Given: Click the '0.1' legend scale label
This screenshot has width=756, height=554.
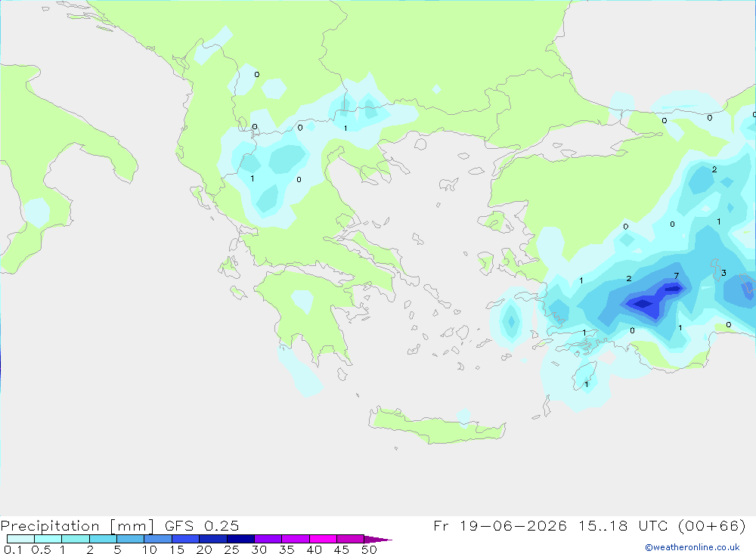Looking at the screenshot, I should [13, 549].
